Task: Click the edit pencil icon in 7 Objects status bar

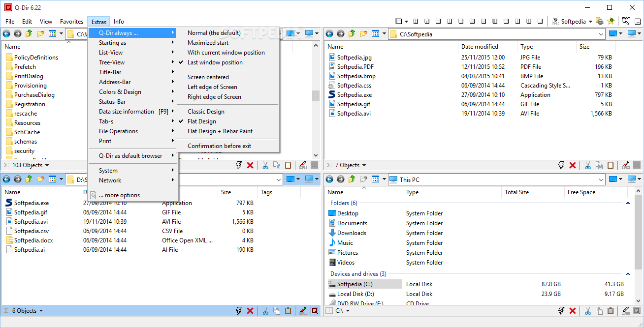Action: click(x=625, y=165)
